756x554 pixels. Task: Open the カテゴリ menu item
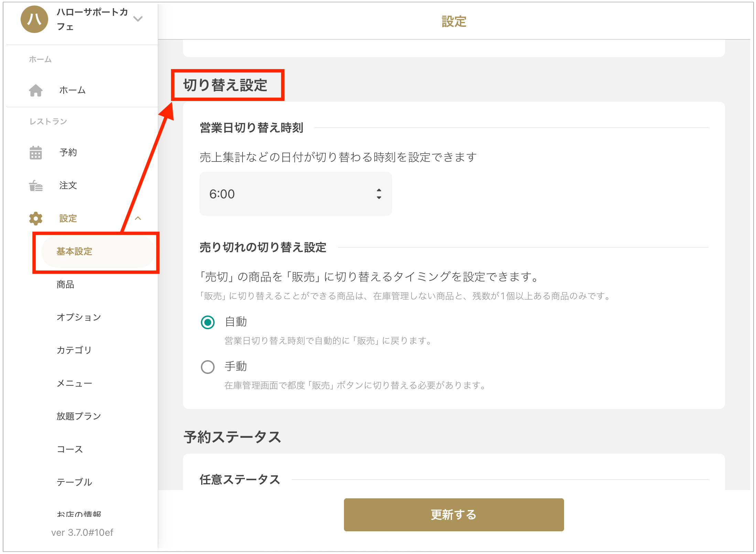point(74,350)
